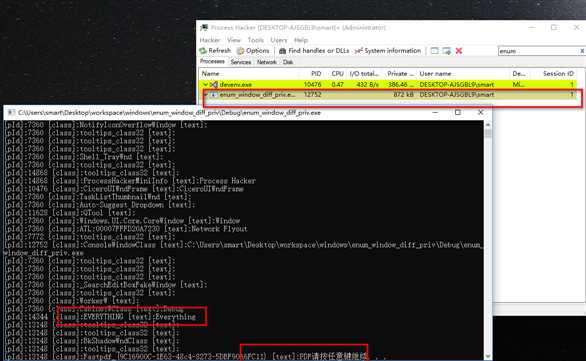This screenshot has height=361, width=586.
Task: Click the CiceroUIWndFrame console line
Action: [x=124, y=189]
